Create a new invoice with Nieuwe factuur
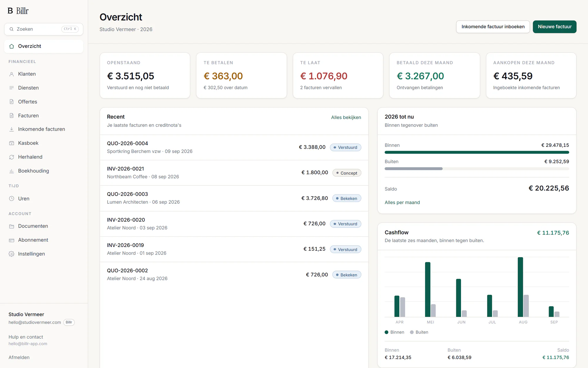This screenshot has height=368, width=588. tap(554, 27)
